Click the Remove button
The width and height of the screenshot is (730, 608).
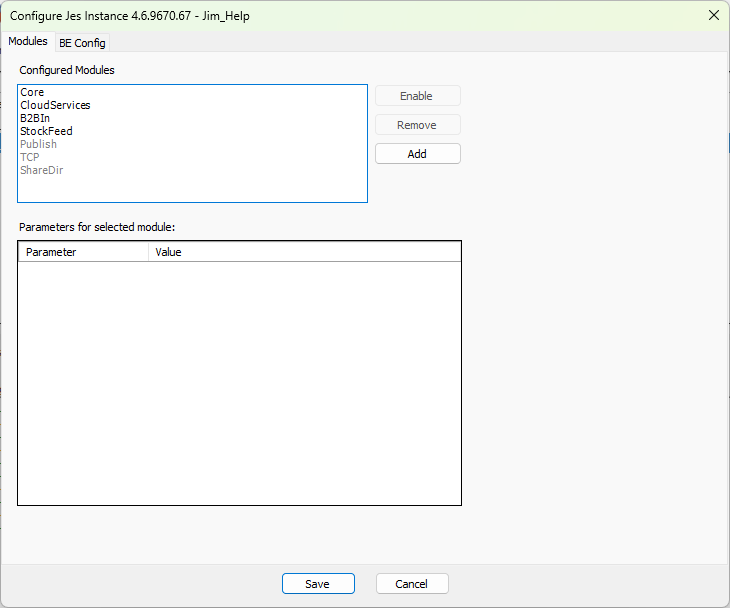[x=417, y=125]
